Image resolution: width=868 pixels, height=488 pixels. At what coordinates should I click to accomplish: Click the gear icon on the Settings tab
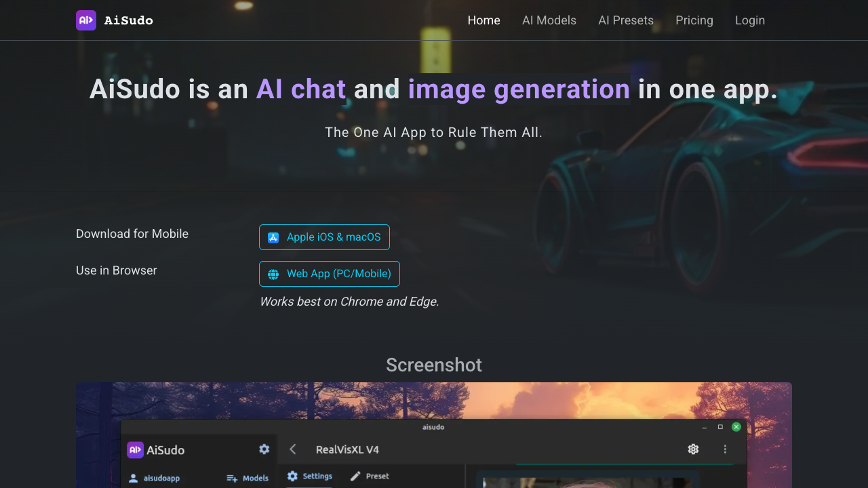pyautogui.click(x=292, y=476)
